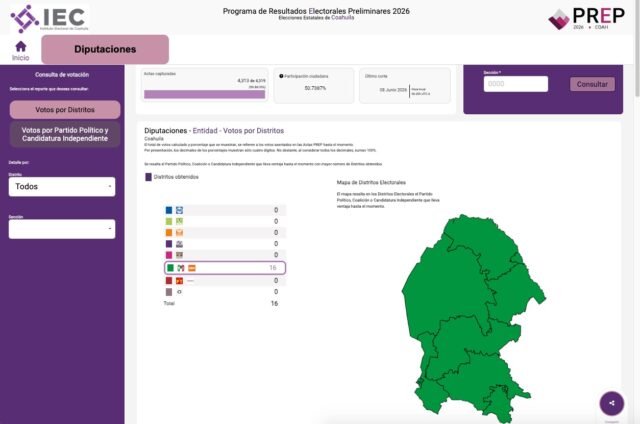Click the Total value 16
The height and width of the screenshot is (424, 640).
pos(274,303)
